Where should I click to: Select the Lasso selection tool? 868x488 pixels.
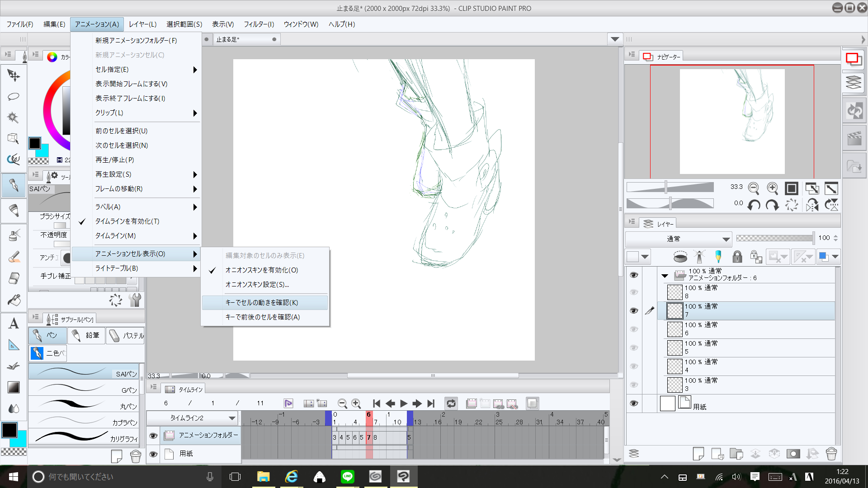click(14, 96)
